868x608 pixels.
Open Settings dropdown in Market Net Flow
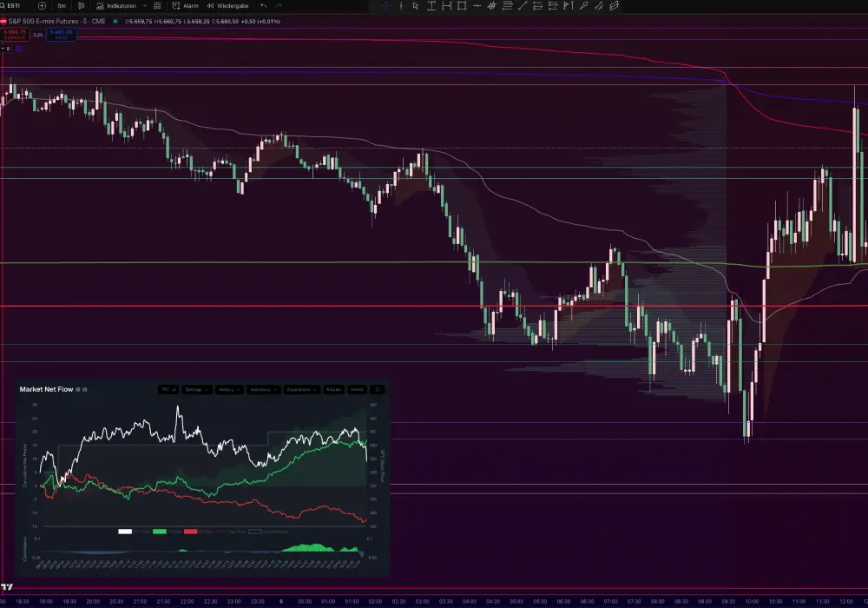click(x=195, y=390)
